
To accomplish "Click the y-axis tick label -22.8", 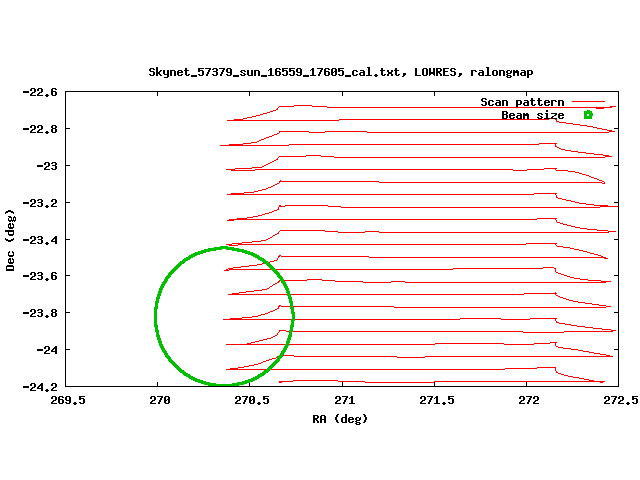I will [x=40, y=129].
